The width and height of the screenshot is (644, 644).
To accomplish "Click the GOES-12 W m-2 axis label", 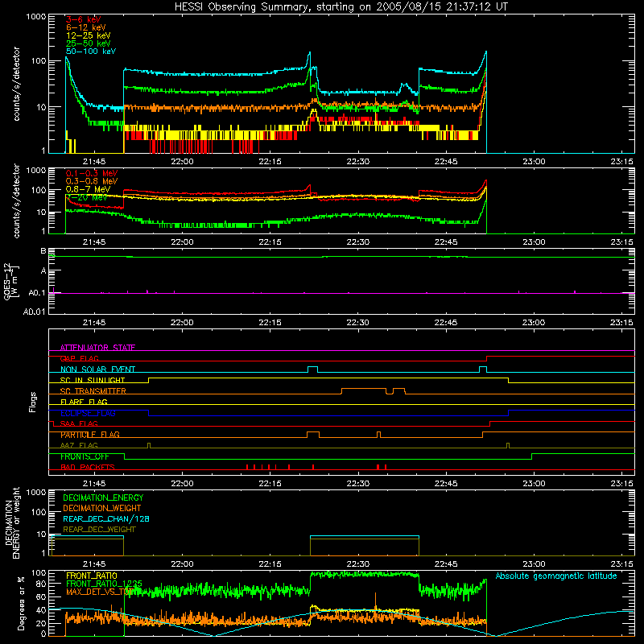I will (11, 281).
